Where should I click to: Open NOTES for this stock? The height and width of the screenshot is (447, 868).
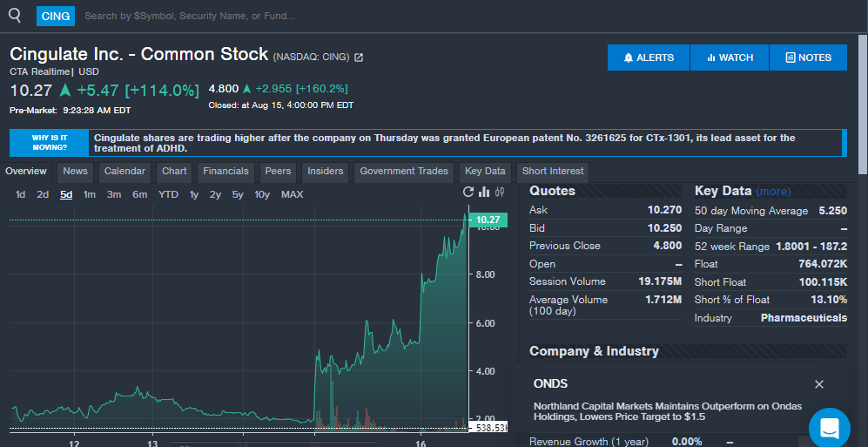(808, 58)
